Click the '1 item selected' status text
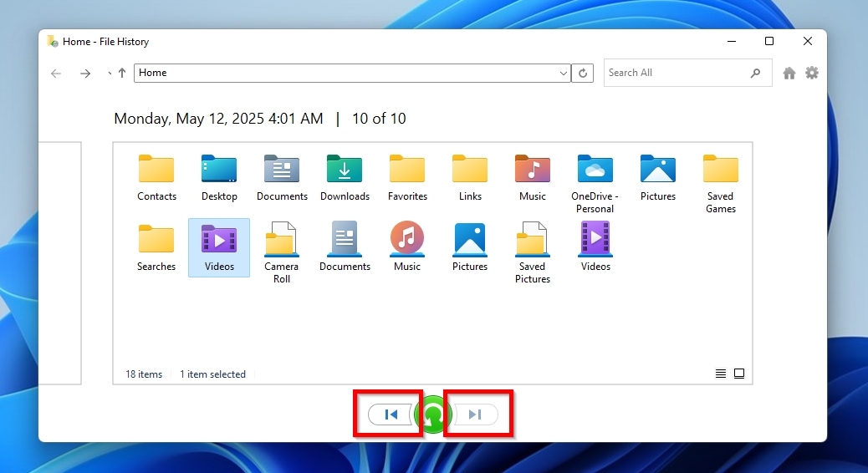Image resolution: width=868 pixels, height=473 pixels. [212, 374]
